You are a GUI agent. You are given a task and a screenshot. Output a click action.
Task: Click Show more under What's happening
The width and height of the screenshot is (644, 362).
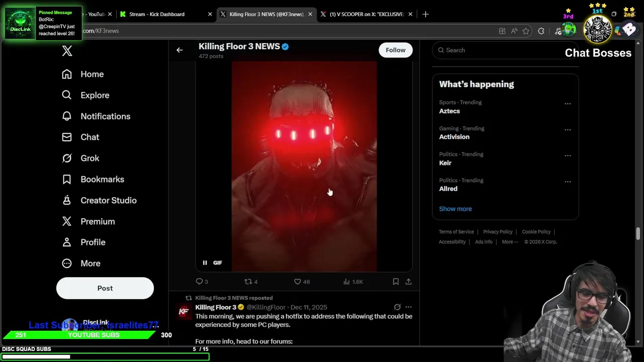point(455,209)
